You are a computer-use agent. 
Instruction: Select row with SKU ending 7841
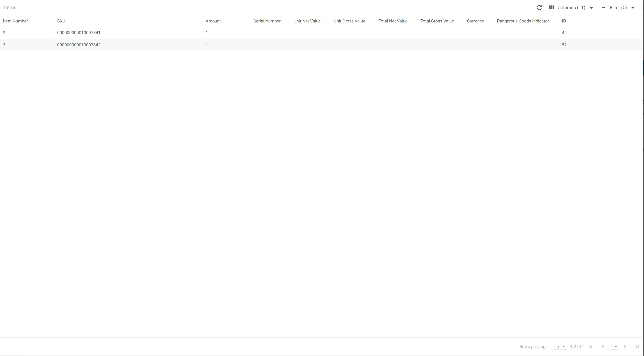[x=79, y=33]
